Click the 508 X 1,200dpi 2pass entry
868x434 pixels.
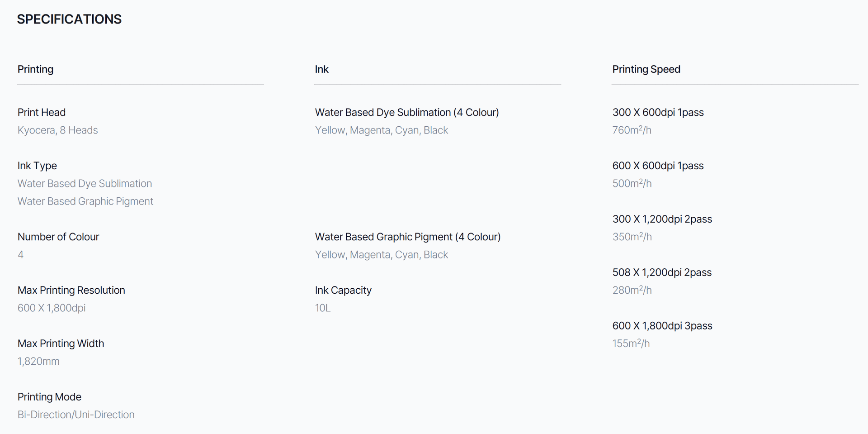click(x=662, y=272)
